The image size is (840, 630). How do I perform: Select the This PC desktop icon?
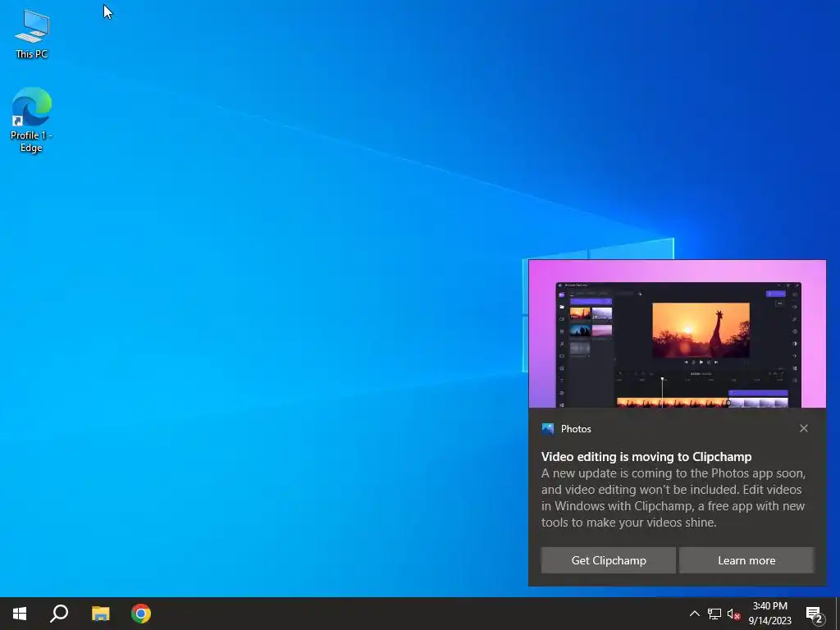tap(32, 34)
